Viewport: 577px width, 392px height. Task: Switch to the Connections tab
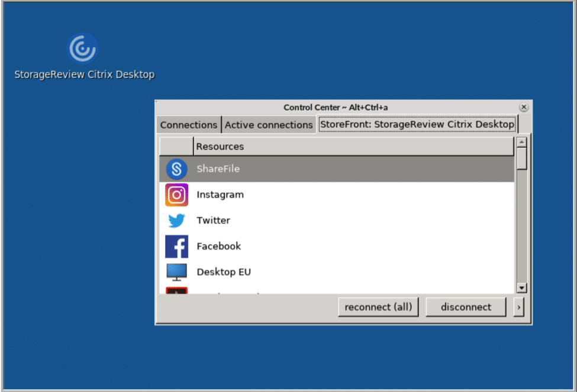[x=189, y=125]
